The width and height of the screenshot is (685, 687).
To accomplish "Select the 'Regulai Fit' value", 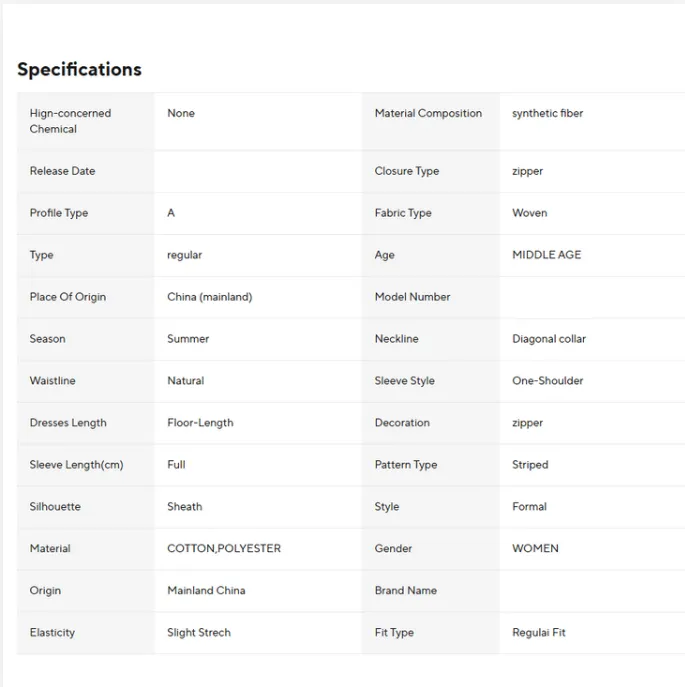I will [x=539, y=633].
